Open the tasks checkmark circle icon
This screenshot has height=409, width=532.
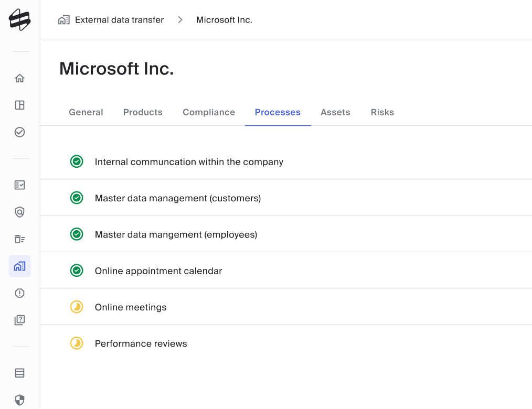pos(20,132)
